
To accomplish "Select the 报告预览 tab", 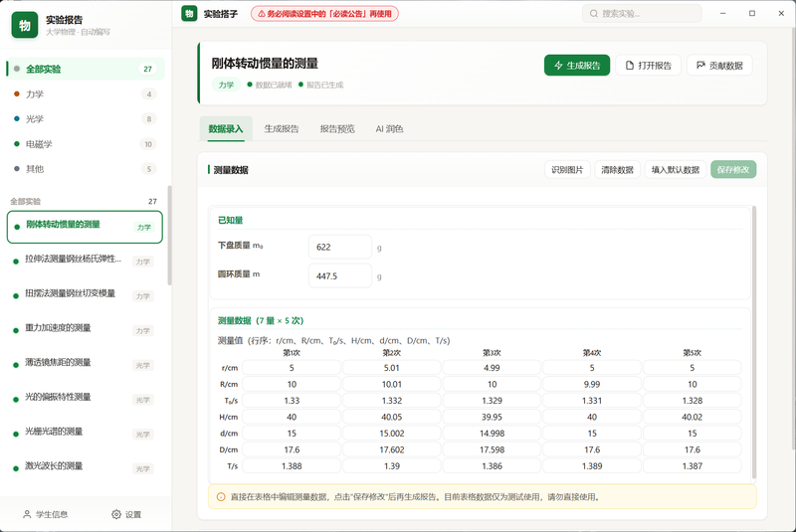I will pyautogui.click(x=337, y=129).
